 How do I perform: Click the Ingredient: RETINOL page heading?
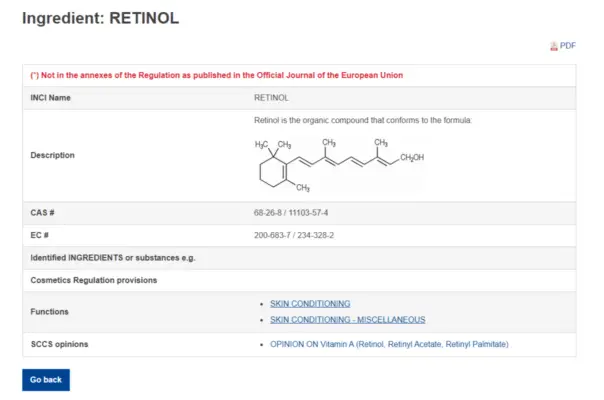pyautogui.click(x=100, y=18)
